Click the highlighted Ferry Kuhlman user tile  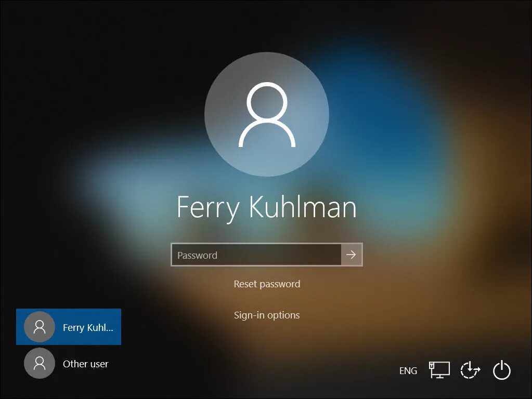point(69,327)
